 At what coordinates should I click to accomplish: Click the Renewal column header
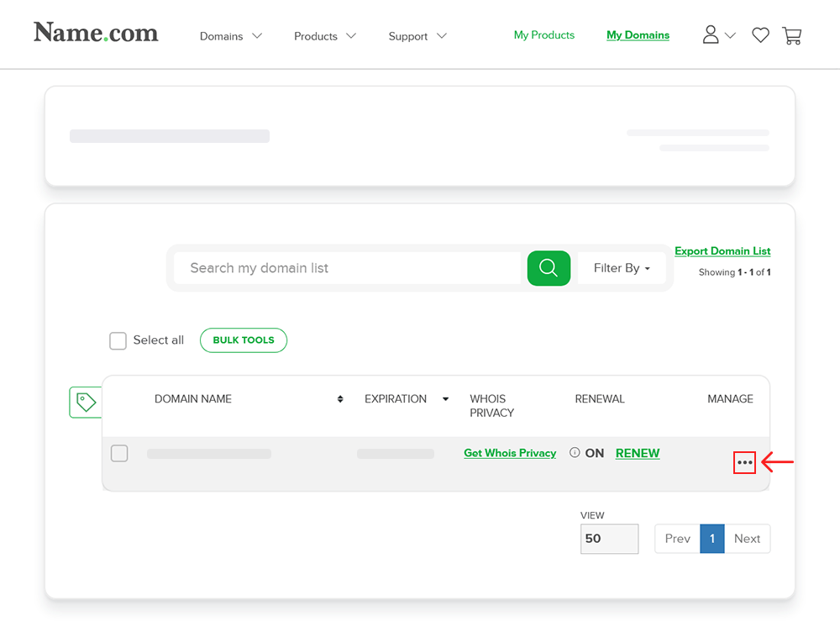coord(600,399)
